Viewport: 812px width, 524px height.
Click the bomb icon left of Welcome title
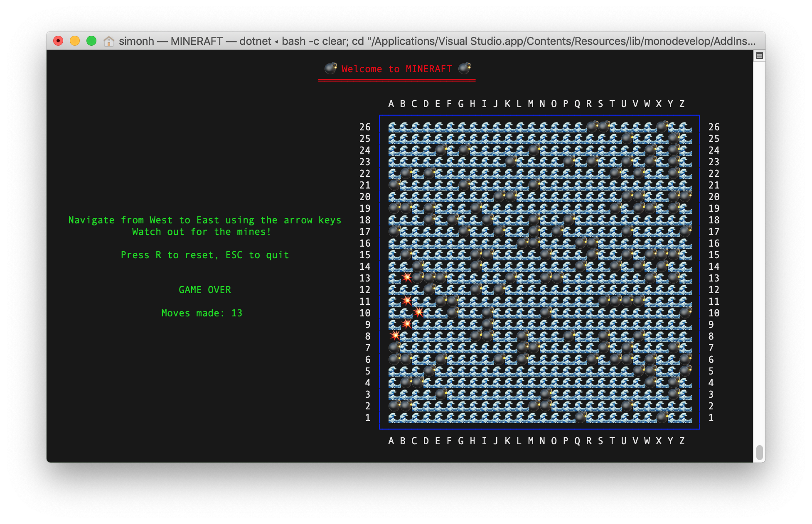[330, 68]
